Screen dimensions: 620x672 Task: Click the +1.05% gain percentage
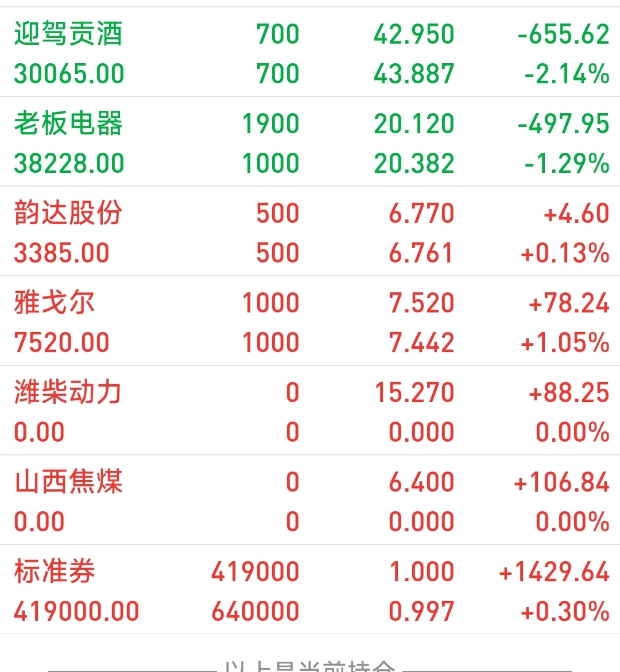pyautogui.click(x=565, y=342)
